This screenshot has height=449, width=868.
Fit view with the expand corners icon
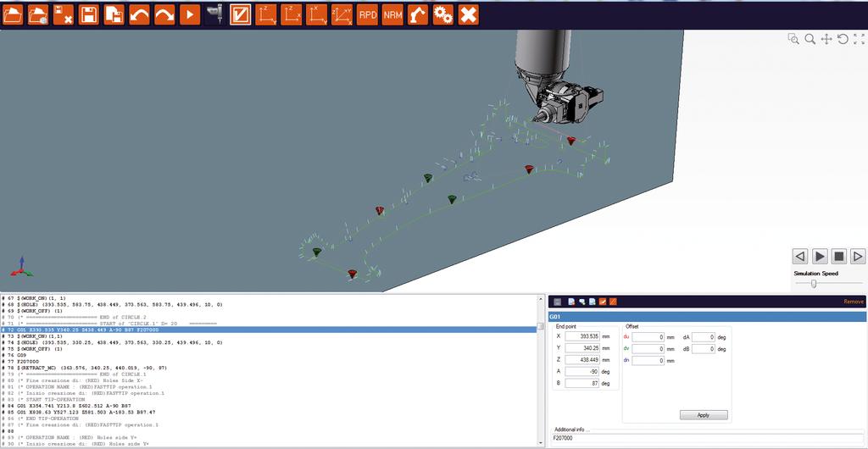tap(859, 39)
